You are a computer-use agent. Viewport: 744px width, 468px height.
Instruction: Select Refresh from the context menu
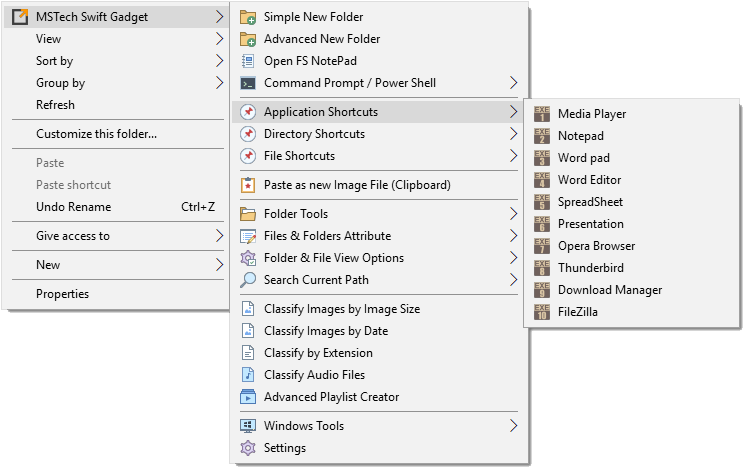pos(55,105)
